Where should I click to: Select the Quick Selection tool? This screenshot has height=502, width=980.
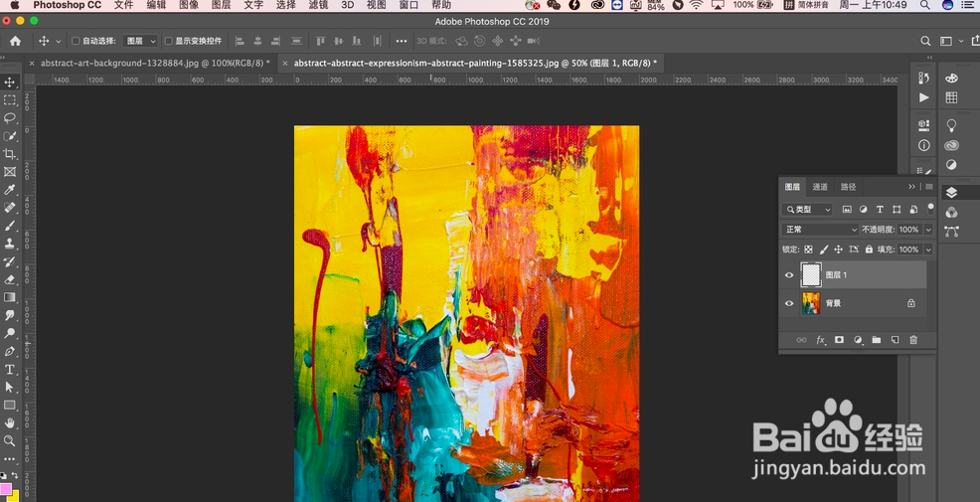pyautogui.click(x=9, y=136)
